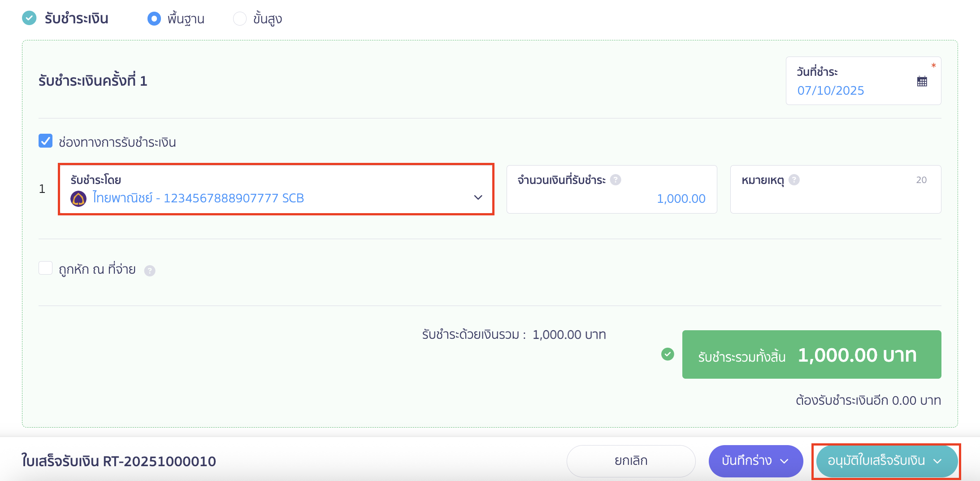Screen dimensions: 980x481
Task: Open the help icon next to ถูกหัก ณ ที่จ่าย
Action: [x=150, y=270]
